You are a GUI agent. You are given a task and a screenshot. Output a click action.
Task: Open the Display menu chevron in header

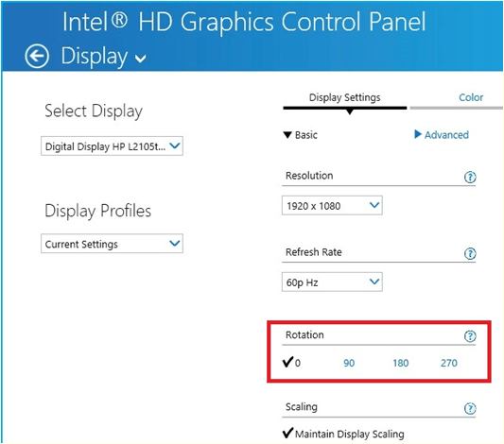141,59
